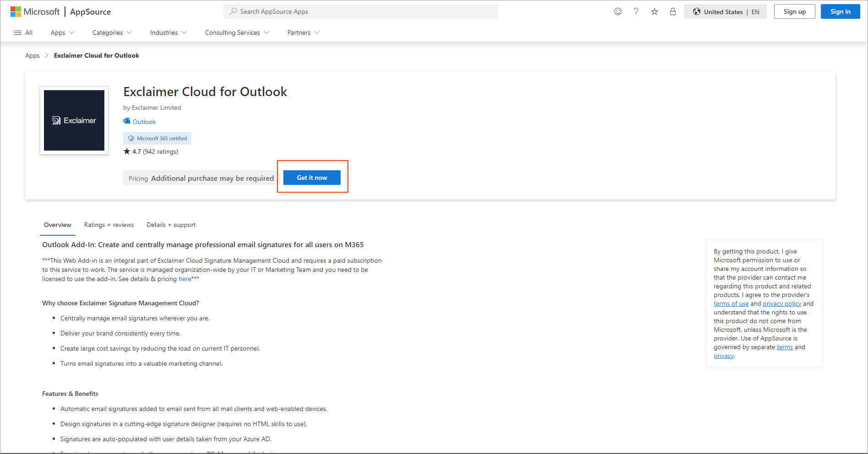868x454 pixels.
Task: Open the cart icon in the header
Action: click(673, 11)
